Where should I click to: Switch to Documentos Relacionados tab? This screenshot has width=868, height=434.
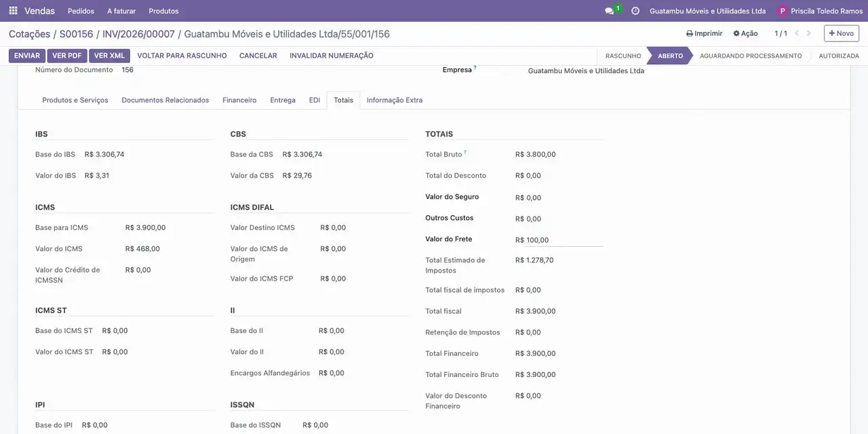tap(165, 100)
